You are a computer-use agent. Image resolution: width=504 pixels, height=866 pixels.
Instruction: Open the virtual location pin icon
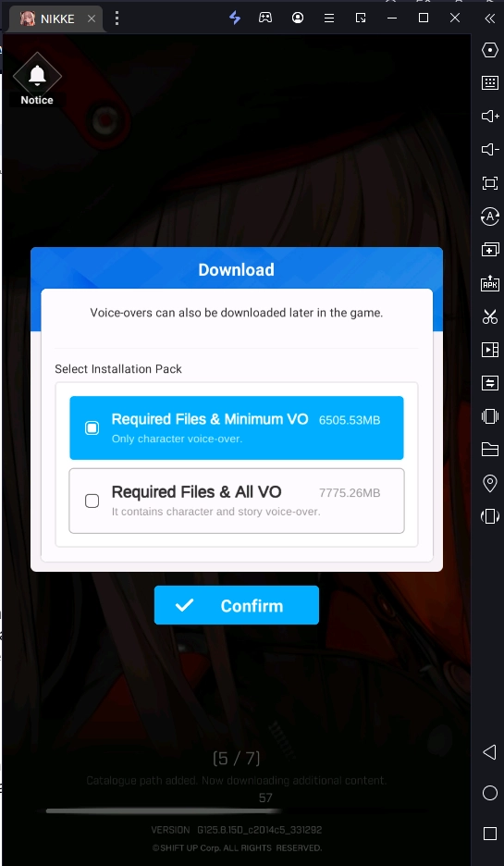tap(489, 483)
